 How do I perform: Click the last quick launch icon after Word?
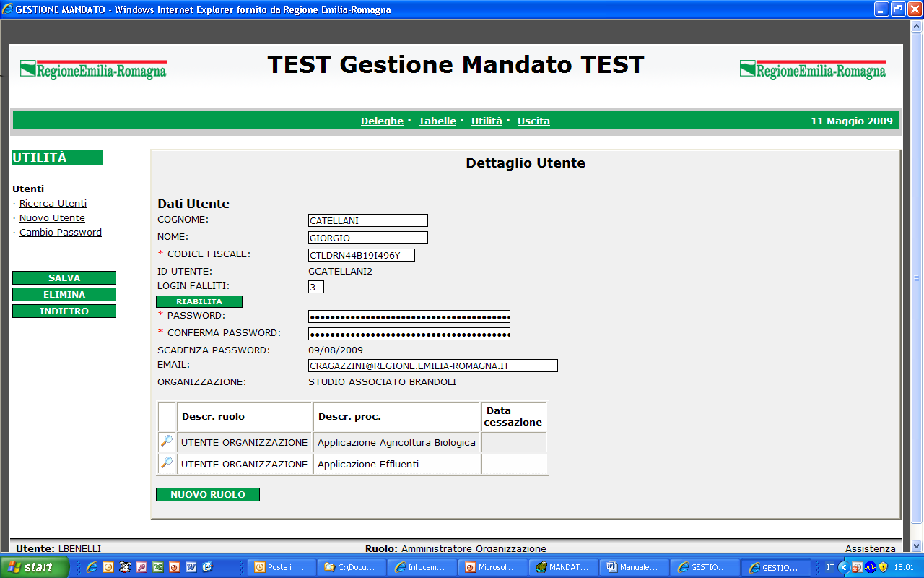click(x=207, y=567)
